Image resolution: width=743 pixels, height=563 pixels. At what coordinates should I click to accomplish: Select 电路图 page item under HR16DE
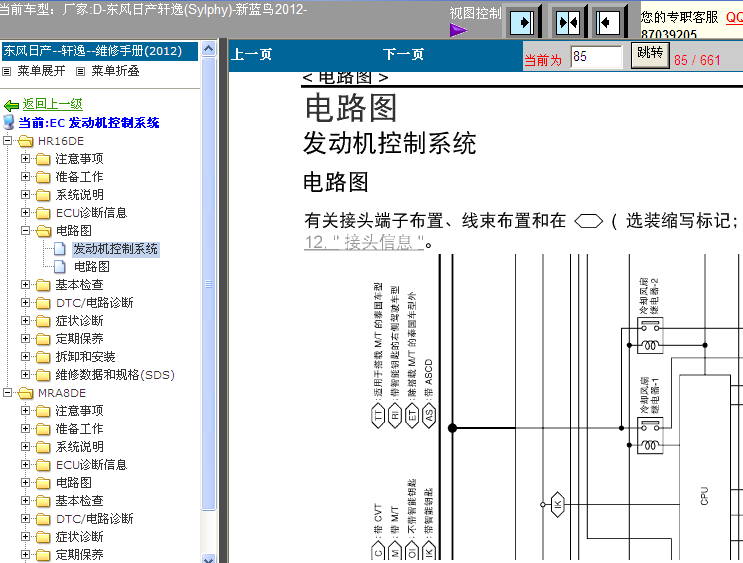click(92, 267)
